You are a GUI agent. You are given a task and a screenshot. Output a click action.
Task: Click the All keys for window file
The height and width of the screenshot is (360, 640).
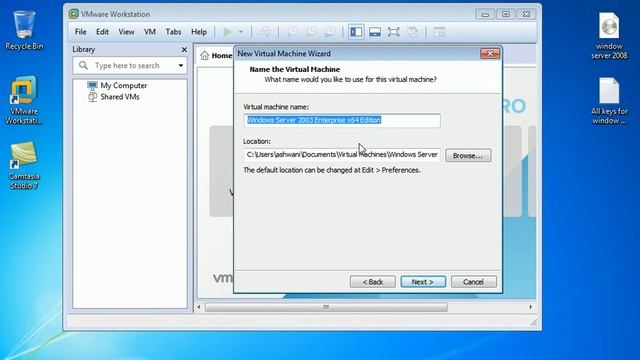pos(609,101)
